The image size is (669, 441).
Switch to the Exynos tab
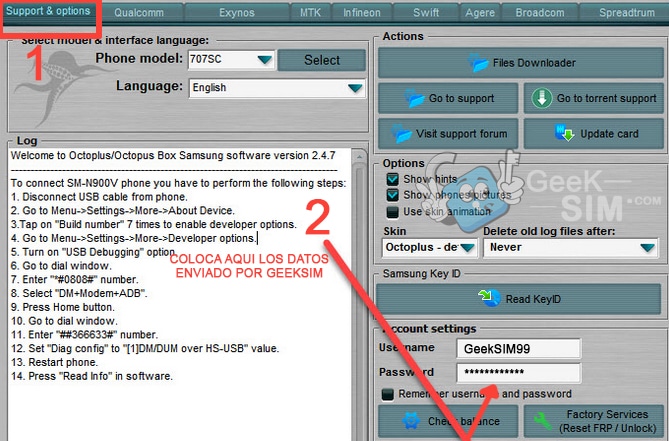(x=237, y=13)
